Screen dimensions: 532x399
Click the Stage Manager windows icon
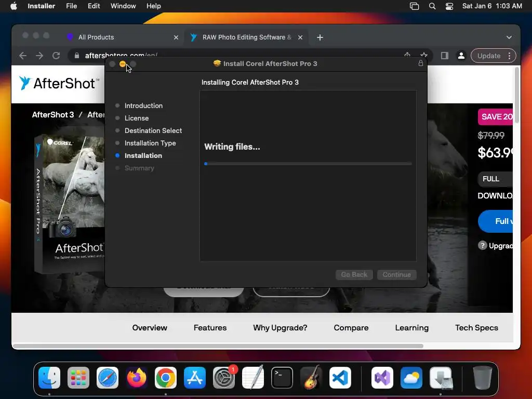[x=414, y=6]
